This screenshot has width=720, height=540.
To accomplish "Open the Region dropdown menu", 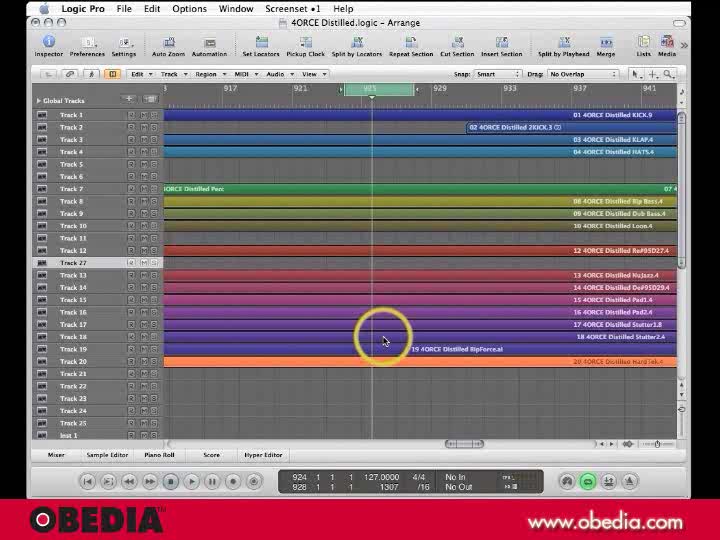I will tap(210, 74).
